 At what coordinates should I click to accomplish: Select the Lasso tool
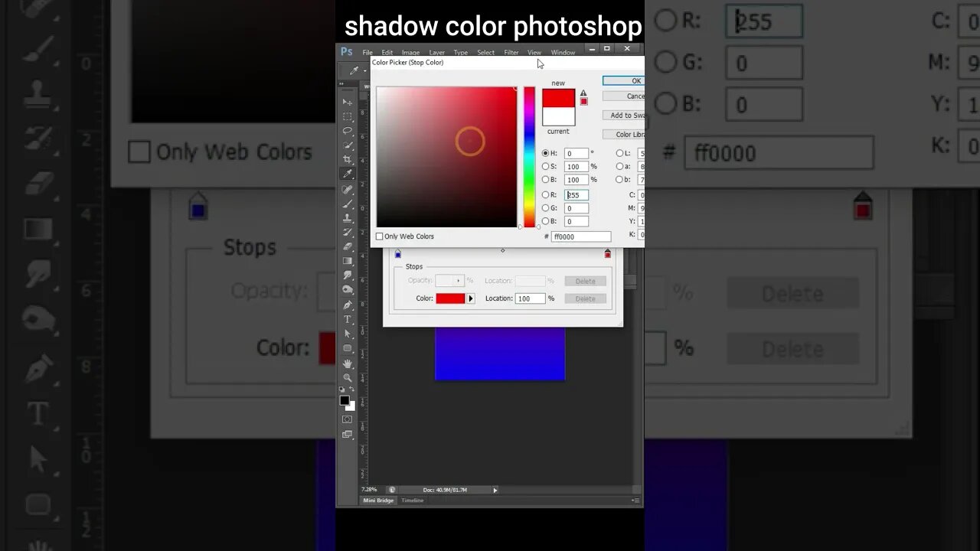point(348,131)
